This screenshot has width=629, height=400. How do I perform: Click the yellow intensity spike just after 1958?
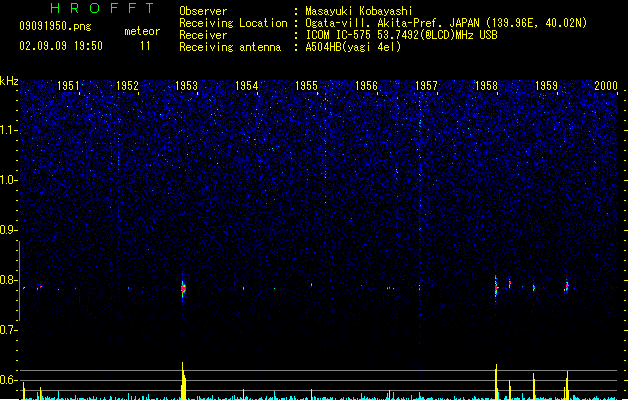point(496,382)
